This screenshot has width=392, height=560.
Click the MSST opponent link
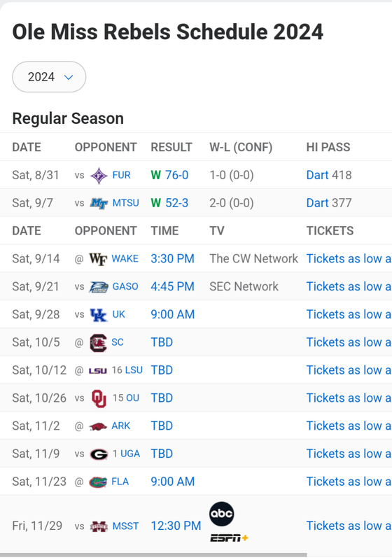(x=125, y=526)
